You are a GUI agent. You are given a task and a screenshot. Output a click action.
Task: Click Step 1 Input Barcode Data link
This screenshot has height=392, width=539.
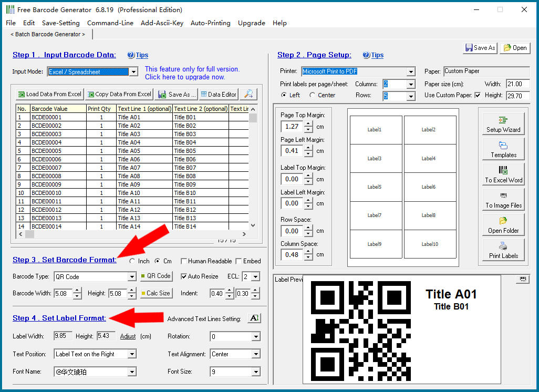pyautogui.click(x=64, y=55)
